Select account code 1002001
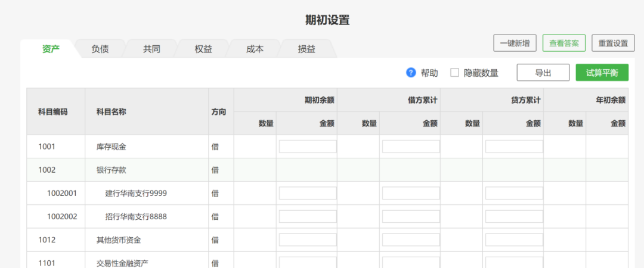 [62, 194]
